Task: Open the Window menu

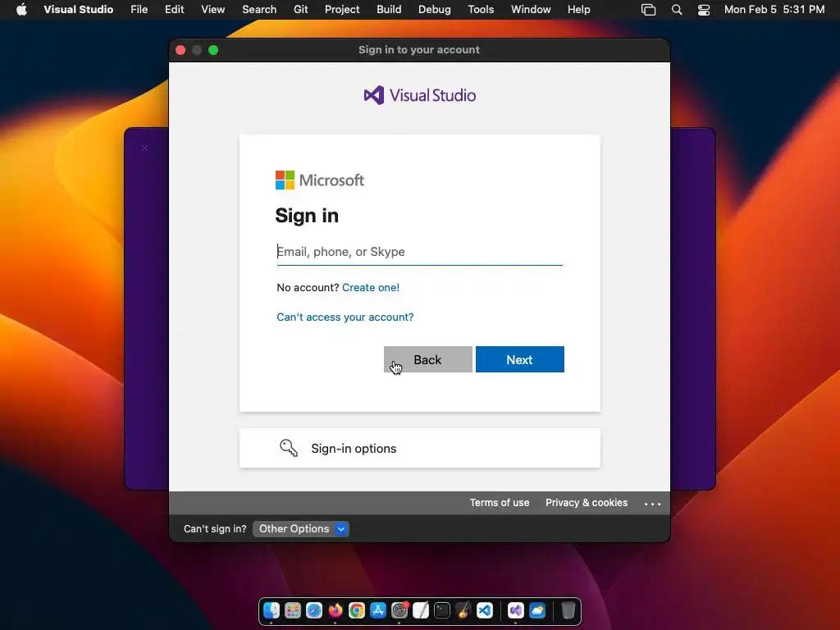Action: pos(531,9)
